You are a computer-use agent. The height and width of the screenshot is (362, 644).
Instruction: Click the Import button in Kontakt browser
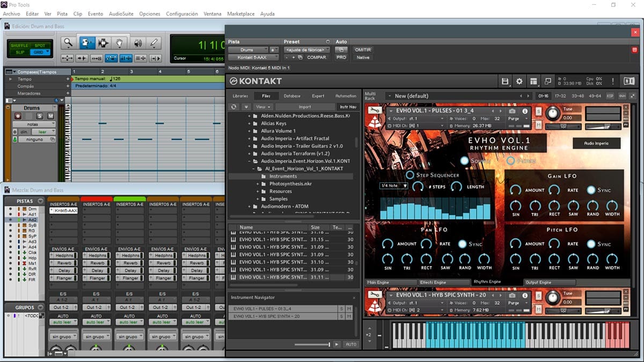pyautogui.click(x=304, y=107)
